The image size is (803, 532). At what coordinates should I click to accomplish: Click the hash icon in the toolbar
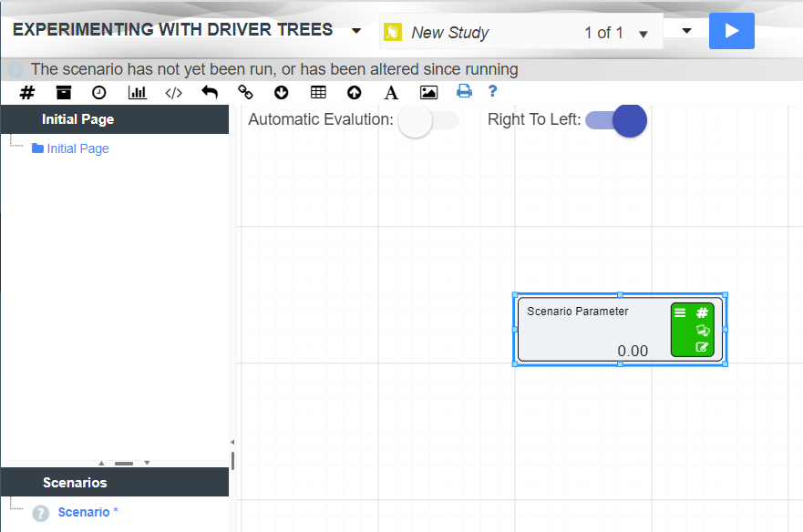pos(27,92)
